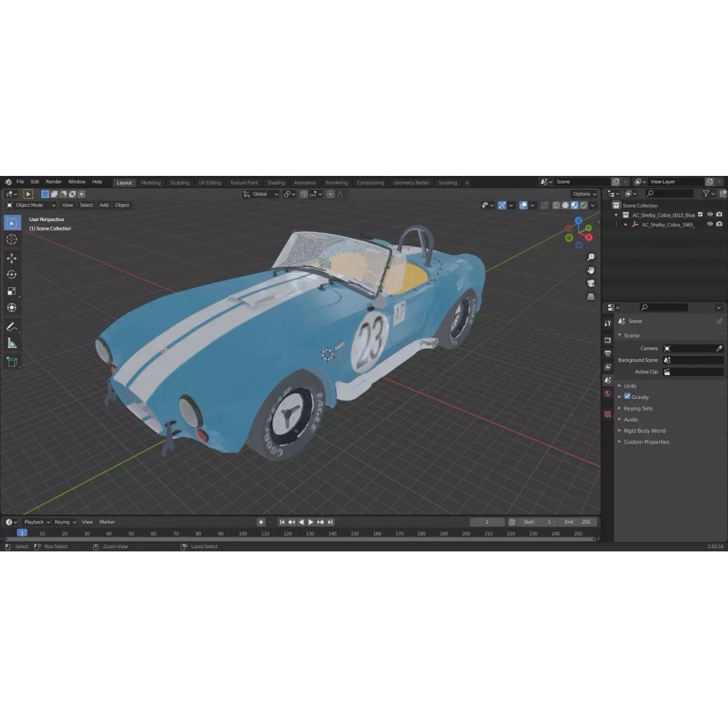Click the Blender logo menu icon
The width and height of the screenshot is (728, 728).
pos(8,182)
